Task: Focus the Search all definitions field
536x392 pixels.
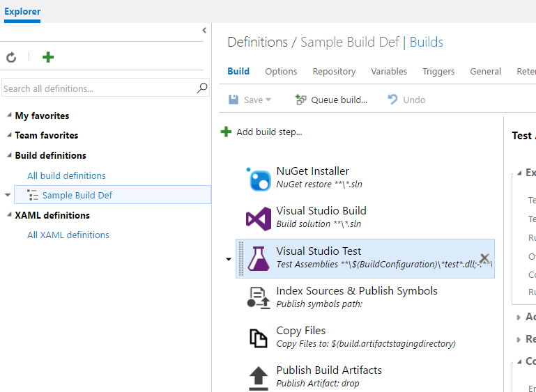Action: click(98, 88)
